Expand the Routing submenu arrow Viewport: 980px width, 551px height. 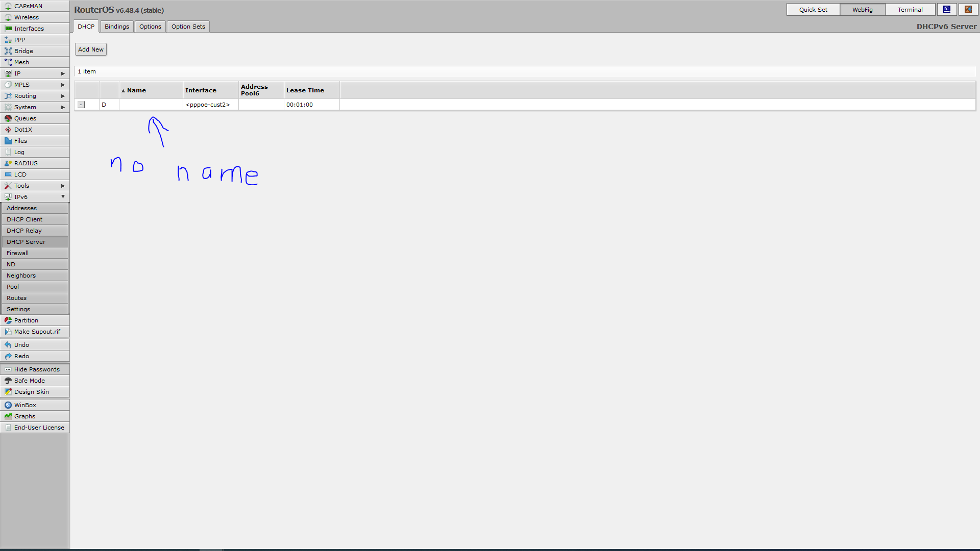(63, 96)
